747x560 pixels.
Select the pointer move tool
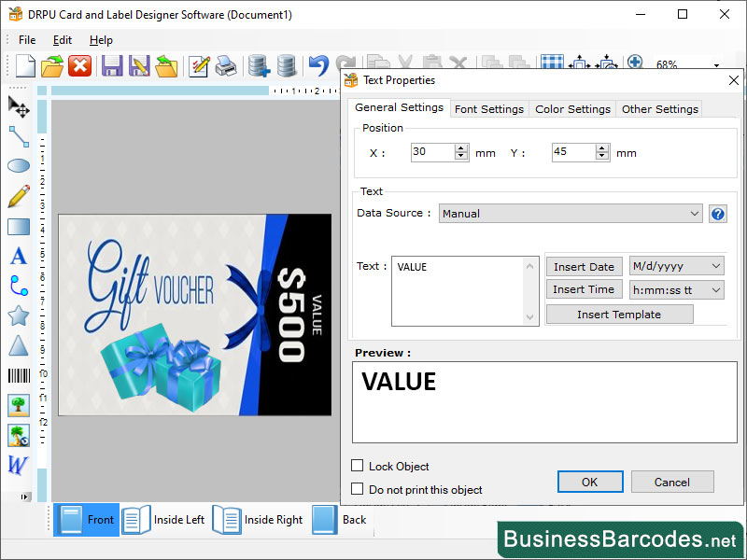pos(19,106)
